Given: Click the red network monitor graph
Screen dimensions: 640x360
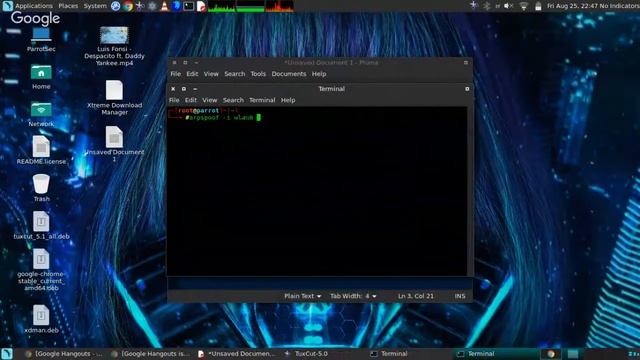Looking at the screenshot, I should [279, 6].
